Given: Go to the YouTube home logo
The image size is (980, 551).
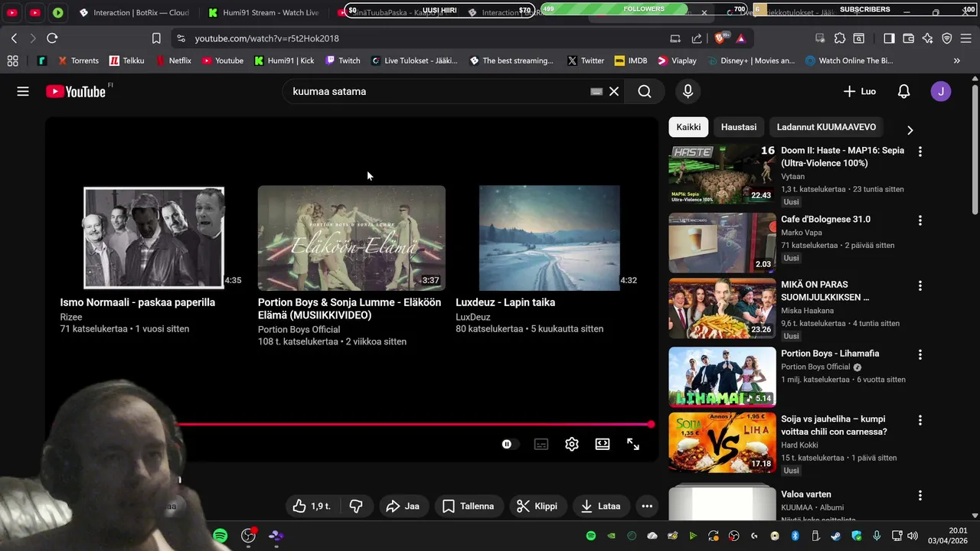Looking at the screenshot, I should 75,91.
